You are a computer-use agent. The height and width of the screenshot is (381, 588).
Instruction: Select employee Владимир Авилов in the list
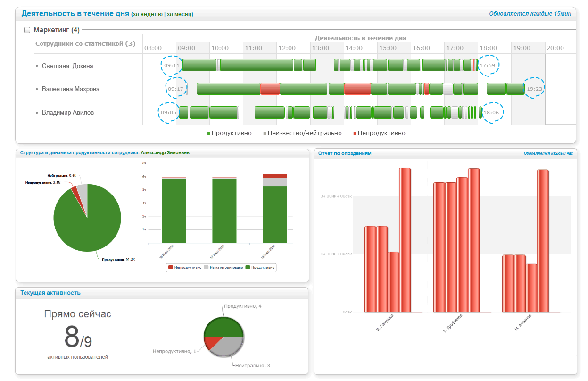click(67, 113)
